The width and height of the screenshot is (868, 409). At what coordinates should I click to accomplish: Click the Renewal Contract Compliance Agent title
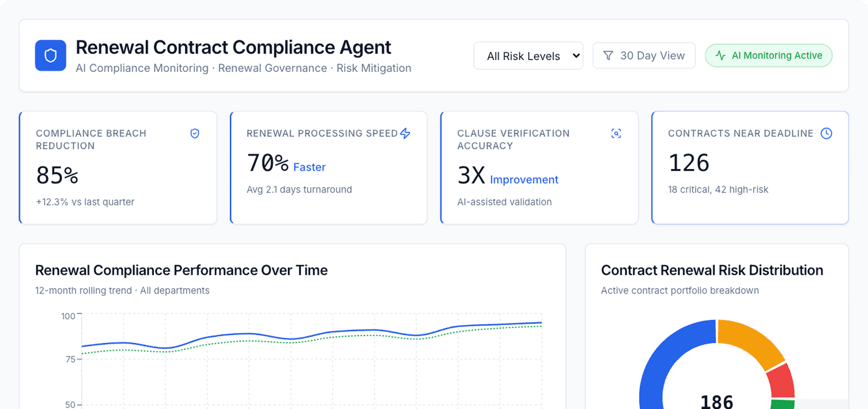tap(233, 48)
